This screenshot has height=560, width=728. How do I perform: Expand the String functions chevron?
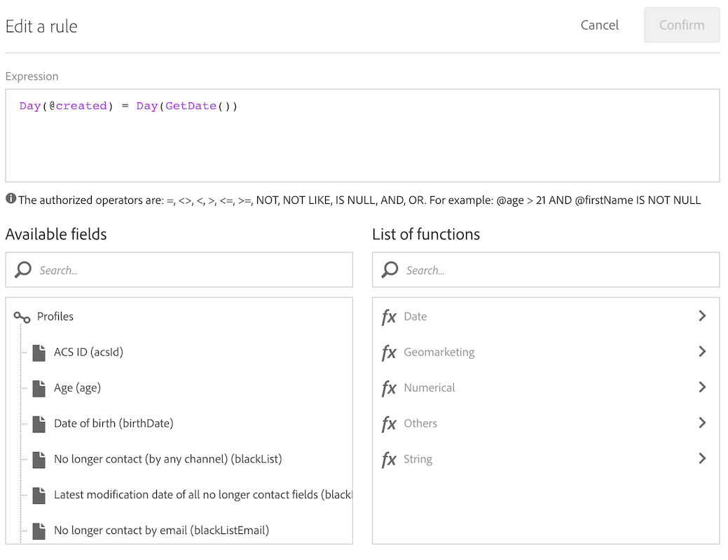[702, 458]
